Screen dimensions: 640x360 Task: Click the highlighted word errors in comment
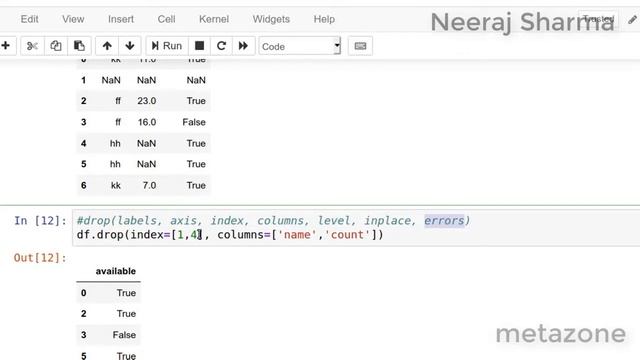(x=444, y=220)
